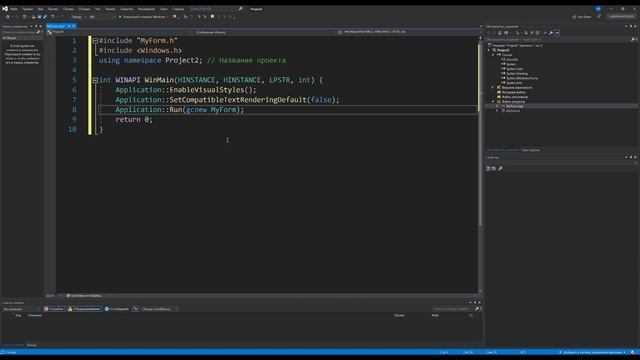Click the Save All toolbar icon
The image size is (640, 360).
coord(40,17)
